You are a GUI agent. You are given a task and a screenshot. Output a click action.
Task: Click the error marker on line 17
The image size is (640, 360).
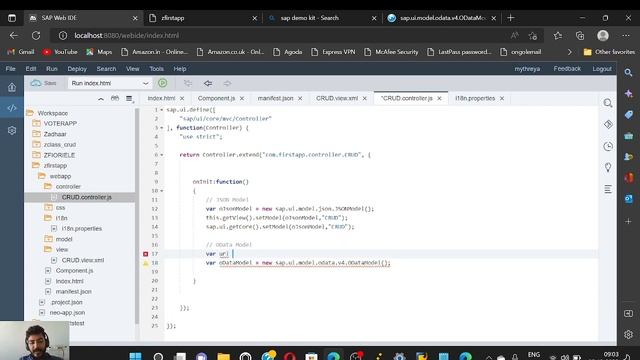click(x=145, y=254)
